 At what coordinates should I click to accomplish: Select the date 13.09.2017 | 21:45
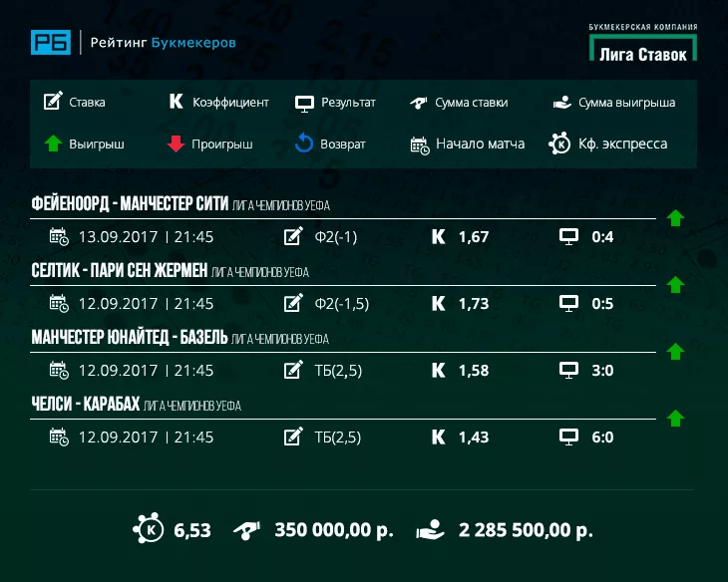146,237
